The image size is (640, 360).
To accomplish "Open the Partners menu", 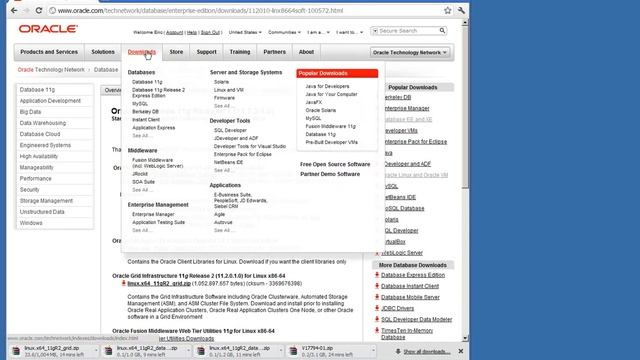I will (274, 52).
